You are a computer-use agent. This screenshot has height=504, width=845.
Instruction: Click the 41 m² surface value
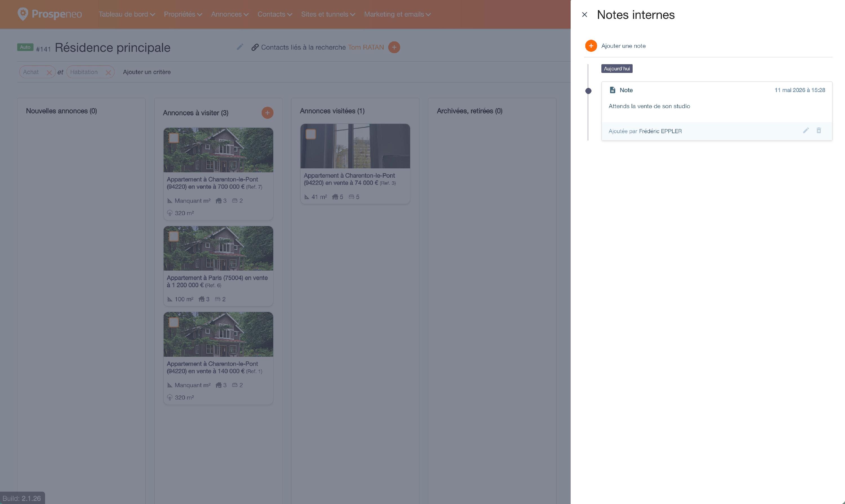click(319, 197)
